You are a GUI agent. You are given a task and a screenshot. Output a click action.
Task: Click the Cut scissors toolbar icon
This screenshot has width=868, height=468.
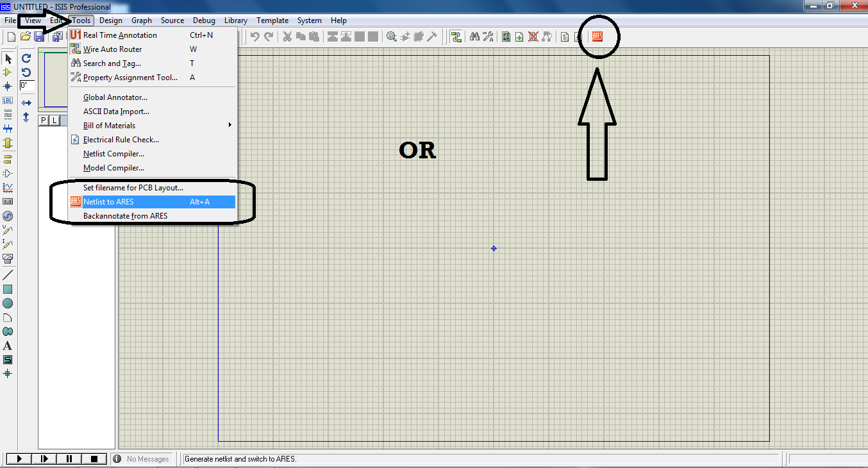(x=287, y=37)
